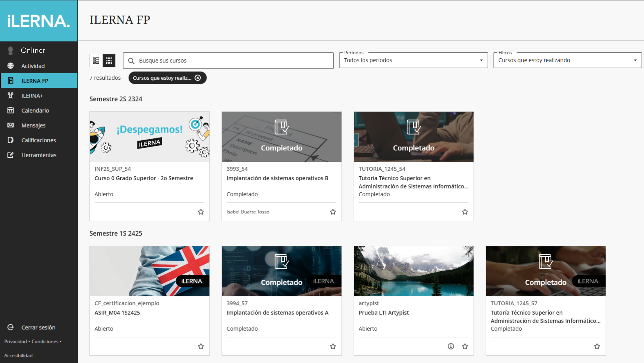Open the Privacidad link
This screenshot has width=644, height=363.
pos(15,341)
